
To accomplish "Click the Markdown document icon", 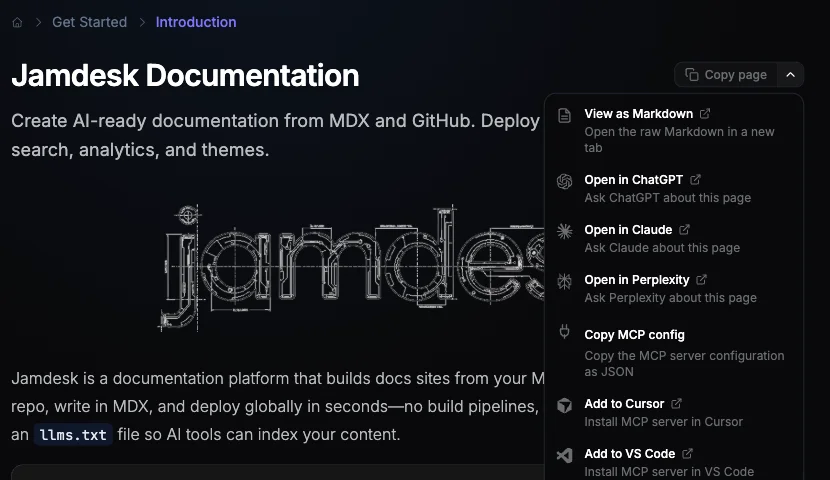I will pos(565,115).
